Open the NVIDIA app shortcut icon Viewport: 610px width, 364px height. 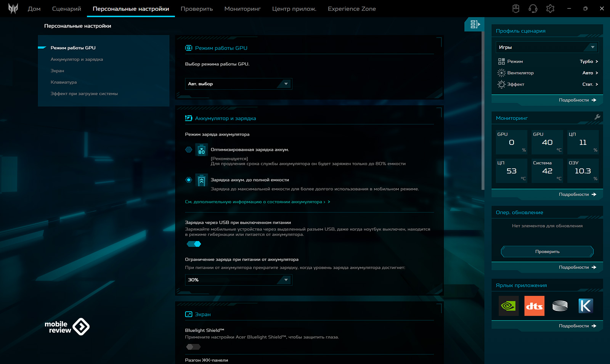click(x=509, y=306)
